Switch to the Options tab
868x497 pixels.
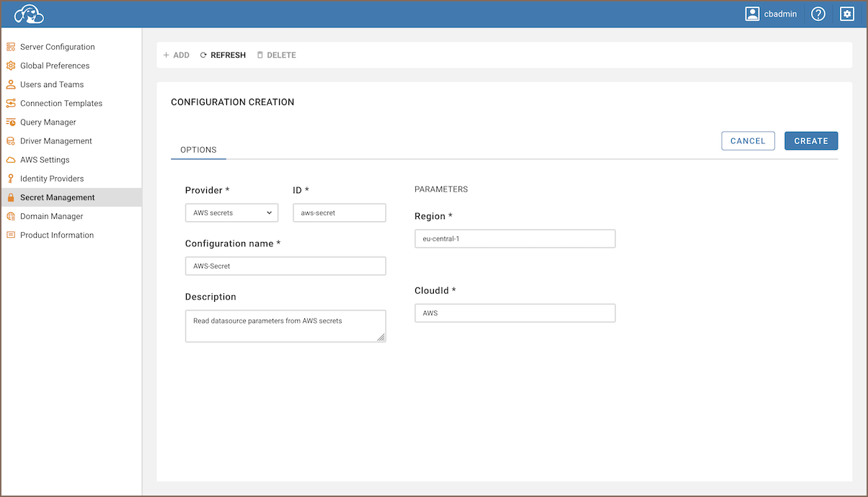[x=198, y=150]
